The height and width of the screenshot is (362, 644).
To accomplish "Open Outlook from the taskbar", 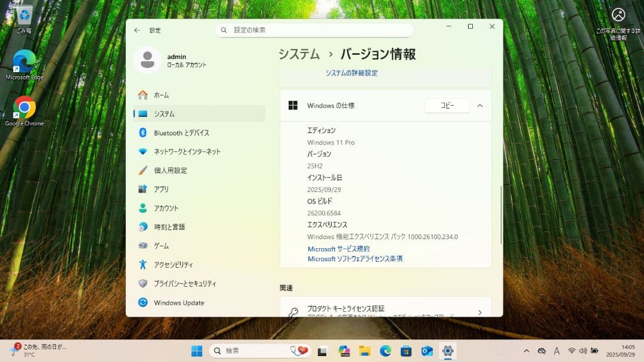I will pos(427,351).
